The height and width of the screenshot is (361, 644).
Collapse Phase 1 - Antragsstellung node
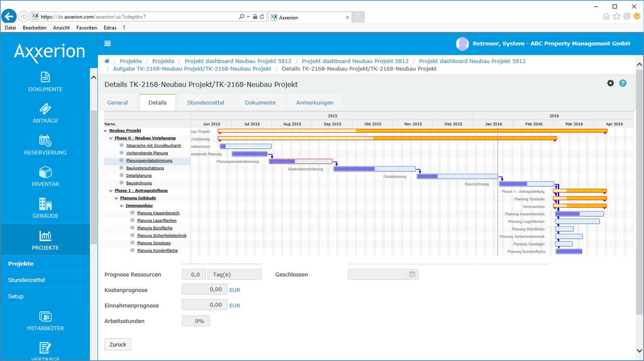coord(111,191)
